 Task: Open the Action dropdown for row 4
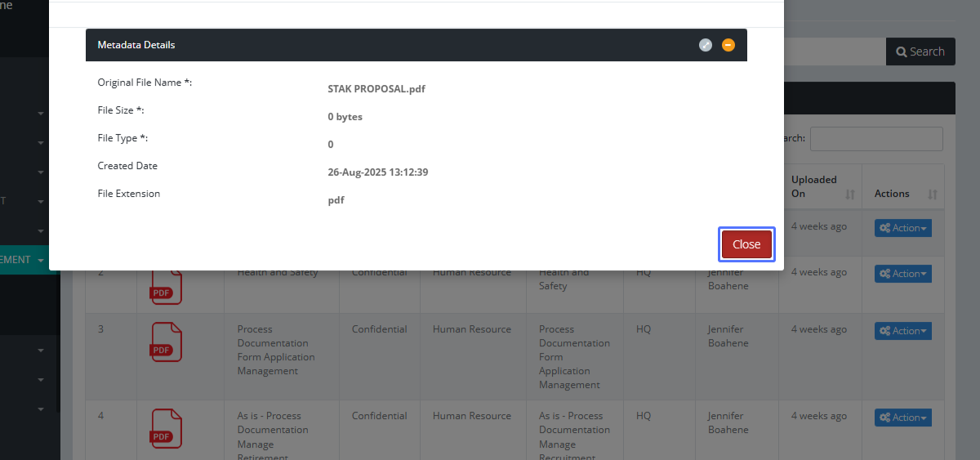pyautogui.click(x=902, y=418)
